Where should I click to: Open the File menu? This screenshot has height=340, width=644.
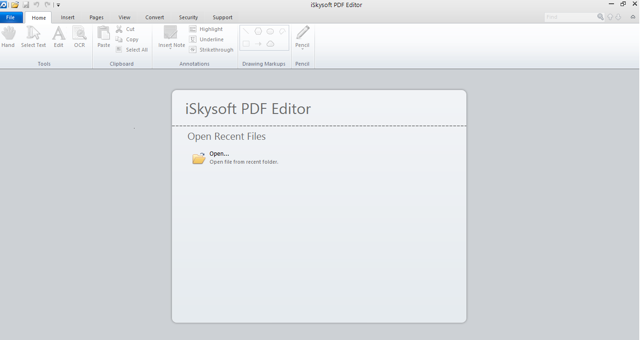(x=10, y=17)
